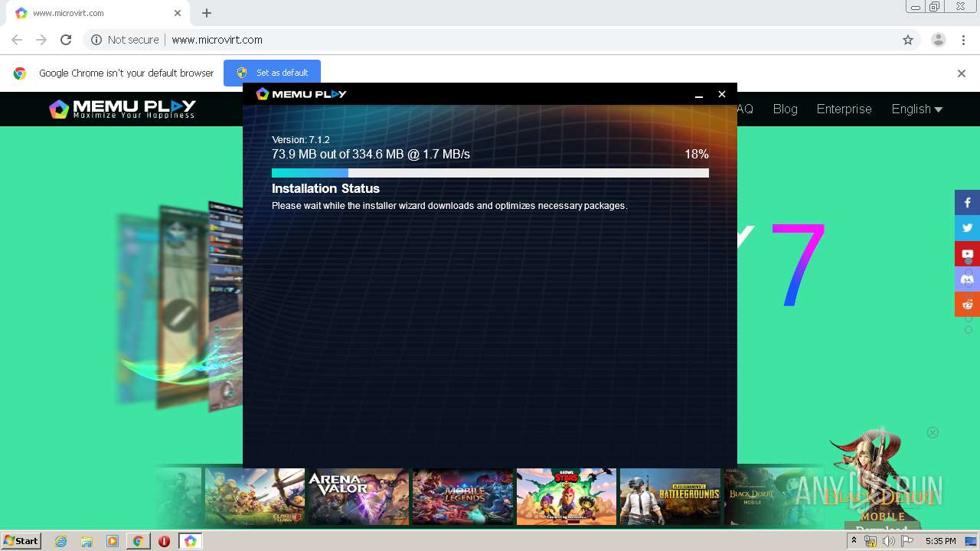
Task: Open the English language dropdown
Action: [x=916, y=109]
